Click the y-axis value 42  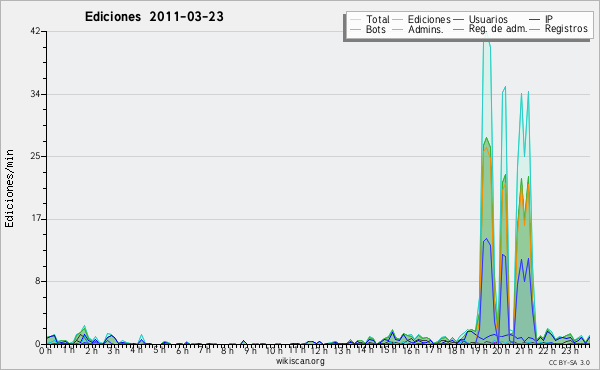[36, 31]
